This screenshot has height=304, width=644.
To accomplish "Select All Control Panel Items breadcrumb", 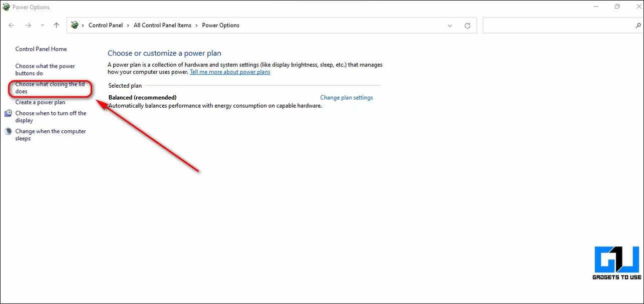I will [x=162, y=26].
